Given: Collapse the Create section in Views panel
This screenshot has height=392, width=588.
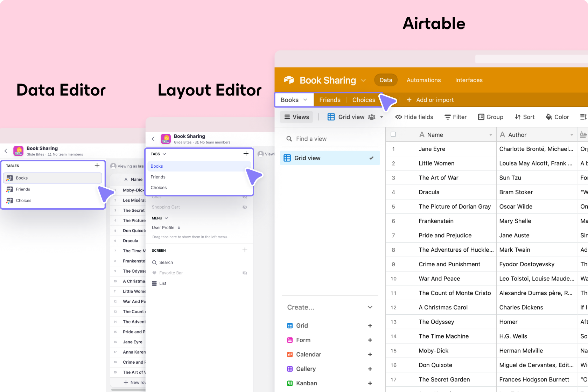Looking at the screenshot, I should tap(370, 307).
